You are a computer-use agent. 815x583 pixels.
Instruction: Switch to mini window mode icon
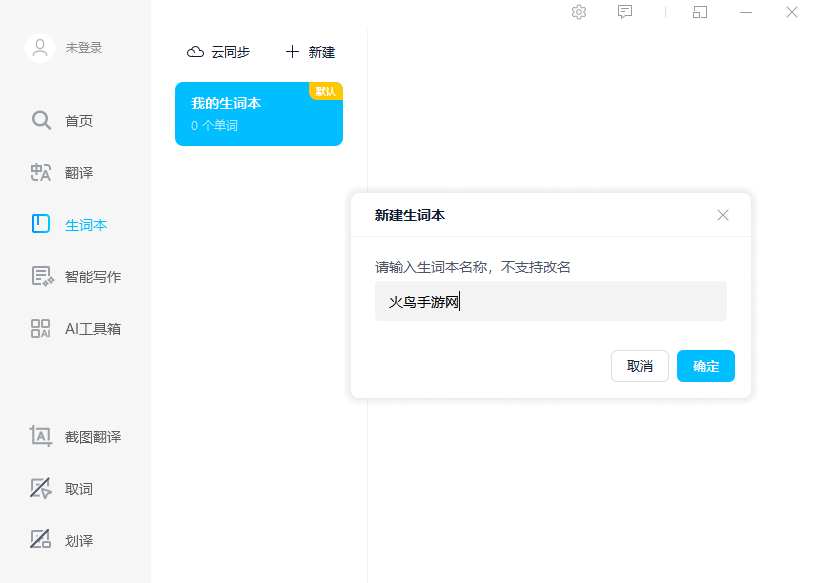tap(700, 12)
